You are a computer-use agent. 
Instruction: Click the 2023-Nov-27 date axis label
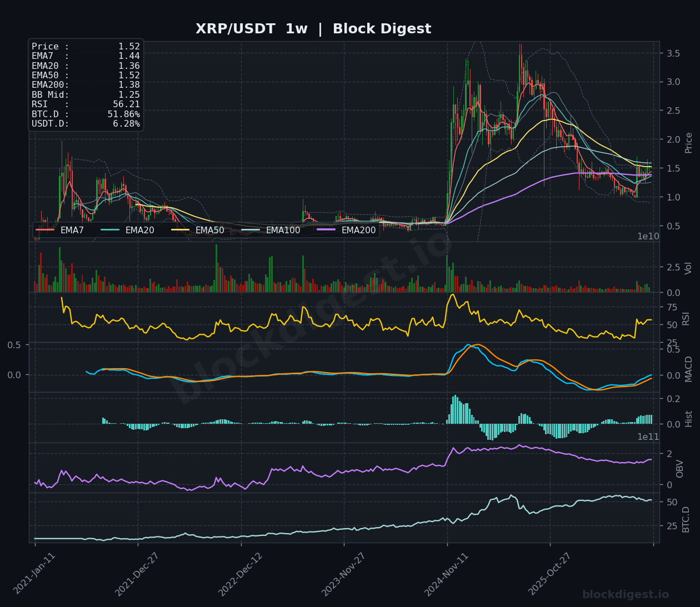pyautogui.click(x=343, y=574)
